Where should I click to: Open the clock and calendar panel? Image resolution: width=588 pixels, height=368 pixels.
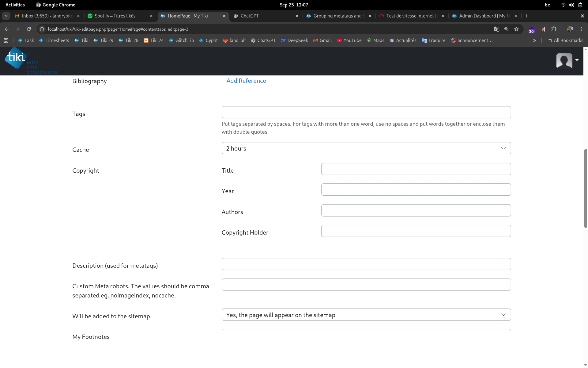coord(294,5)
